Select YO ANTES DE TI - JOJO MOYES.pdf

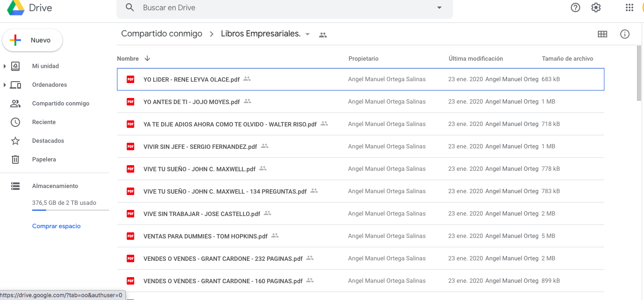click(x=361, y=102)
